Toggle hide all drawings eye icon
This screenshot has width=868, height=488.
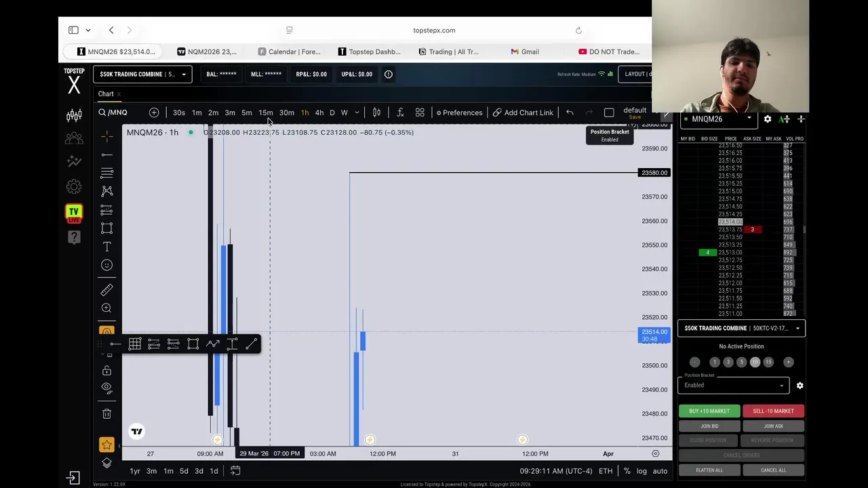[106, 388]
